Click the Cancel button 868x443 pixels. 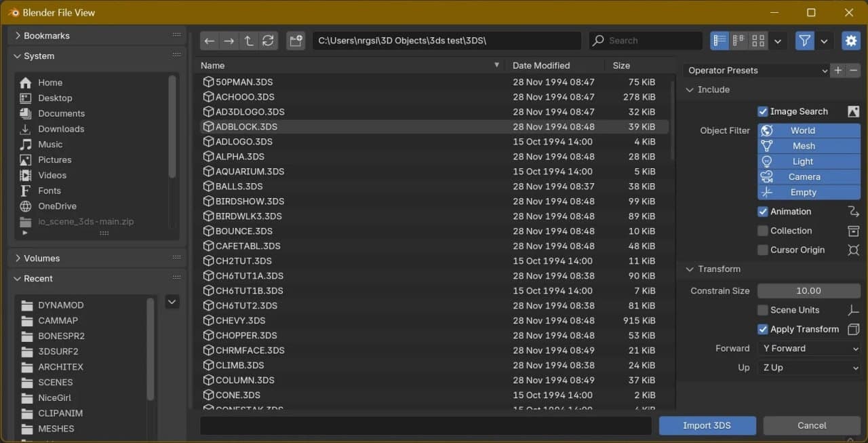click(812, 425)
